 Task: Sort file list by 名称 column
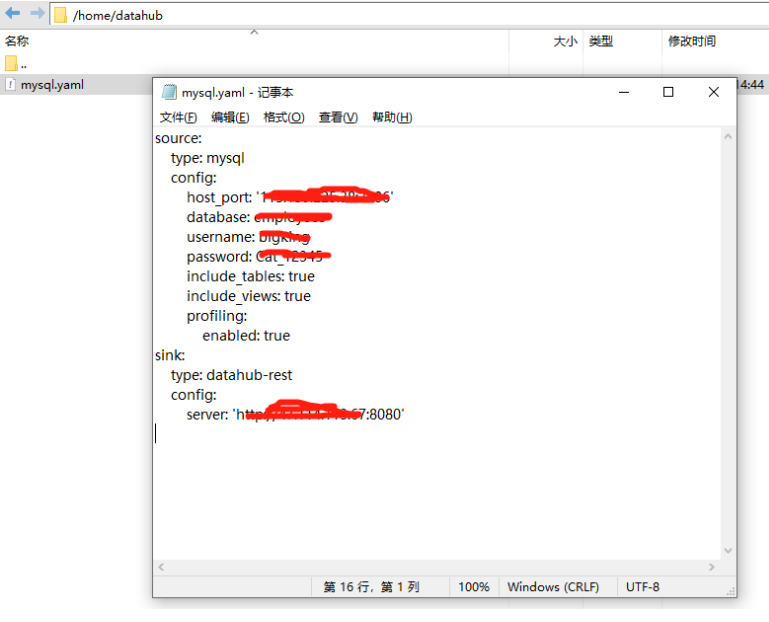(17, 42)
